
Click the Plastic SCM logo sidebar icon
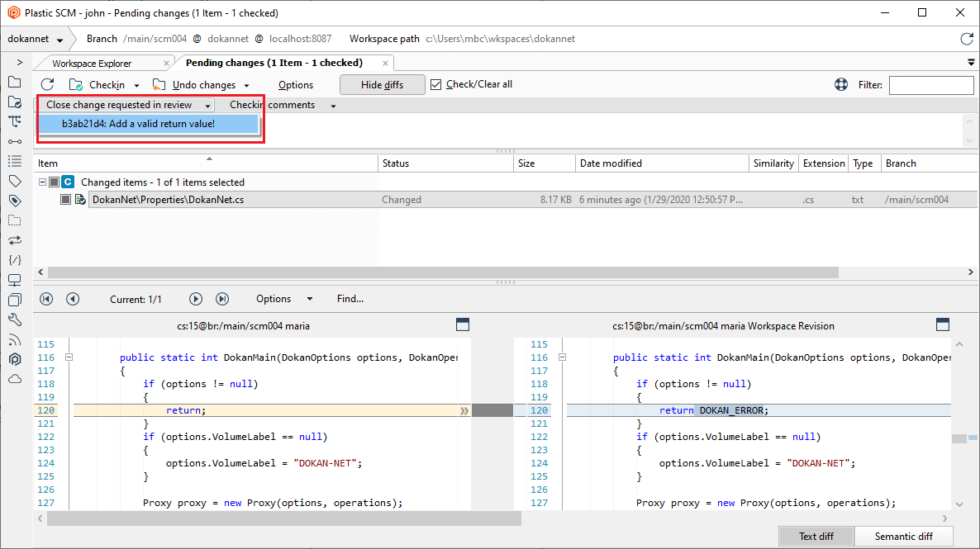tap(15, 359)
